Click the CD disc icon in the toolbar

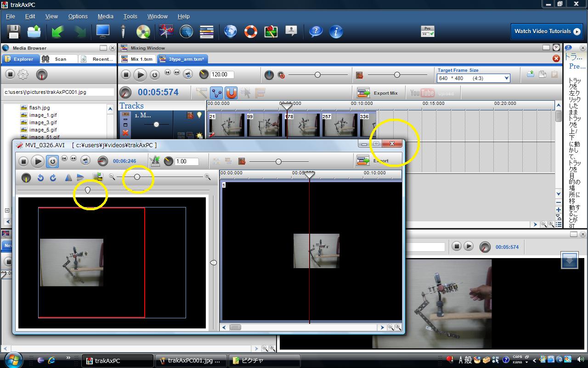(143, 31)
